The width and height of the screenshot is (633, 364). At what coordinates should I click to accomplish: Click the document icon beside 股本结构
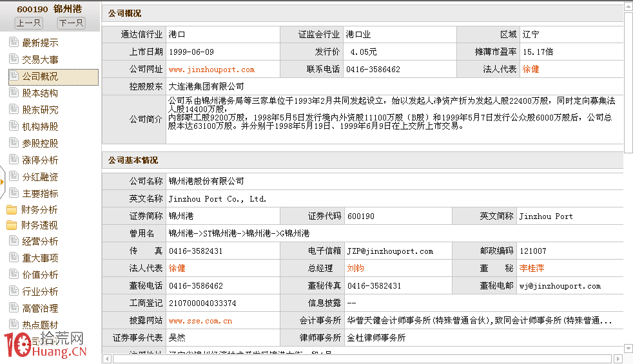(14, 92)
